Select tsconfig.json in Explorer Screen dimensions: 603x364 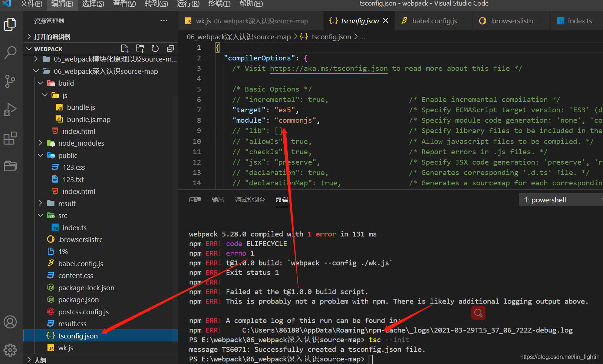coord(100,335)
